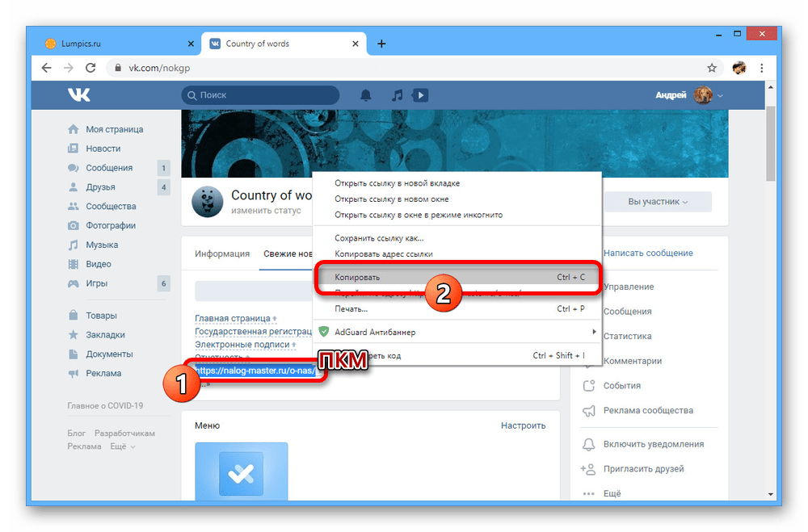Expand Ещё in the community actions list
808x532 pixels.
click(x=612, y=493)
